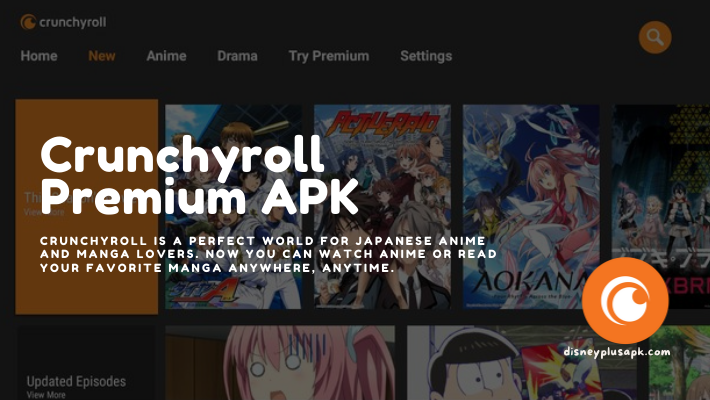Open the pink-haired girl episode thumbnail

[280, 363]
